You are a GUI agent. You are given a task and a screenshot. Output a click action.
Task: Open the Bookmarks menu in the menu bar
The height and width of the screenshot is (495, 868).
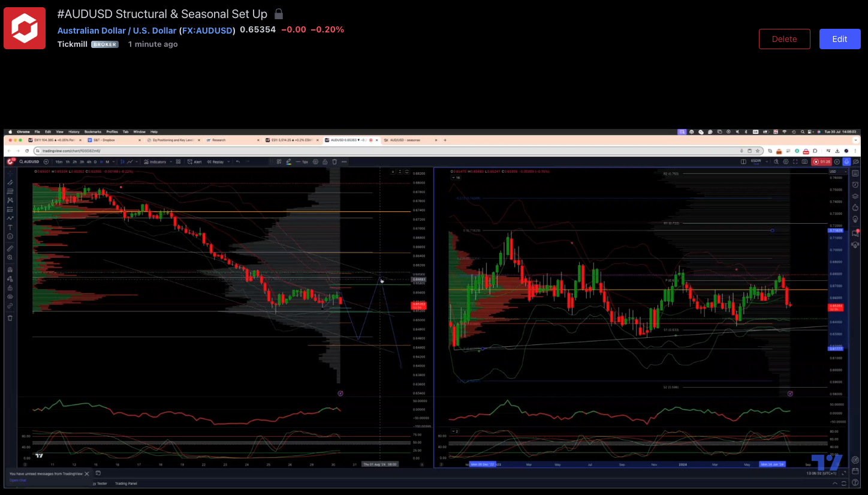click(93, 131)
